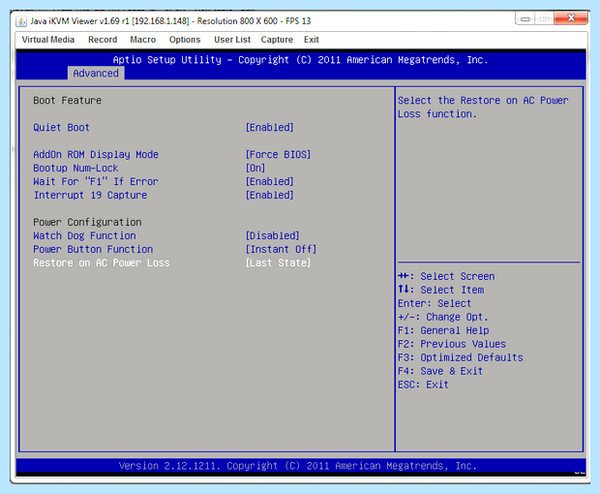Change Quiet Boot [Enabled] value
The height and width of the screenshot is (494, 600).
tap(269, 127)
